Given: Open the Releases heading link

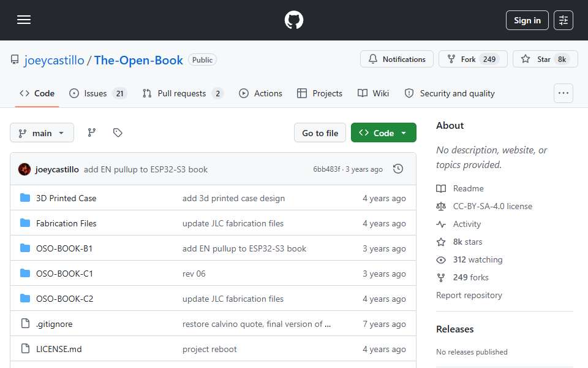Looking at the screenshot, I should [455, 329].
